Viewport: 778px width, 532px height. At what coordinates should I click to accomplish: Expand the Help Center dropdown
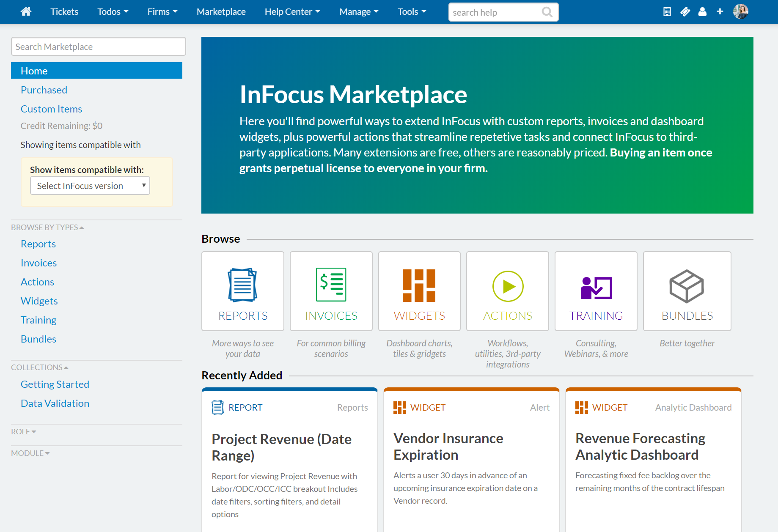pos(292,12)
